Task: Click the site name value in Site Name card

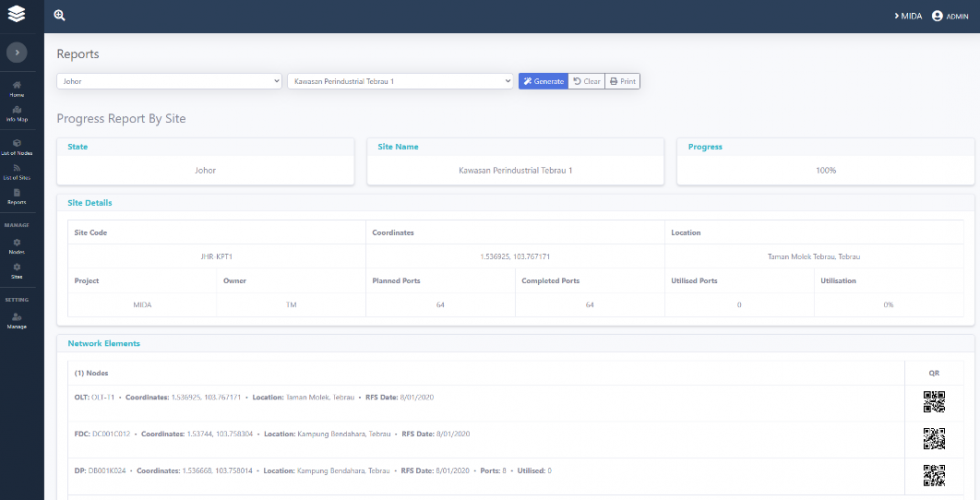Action: point(516,171)
